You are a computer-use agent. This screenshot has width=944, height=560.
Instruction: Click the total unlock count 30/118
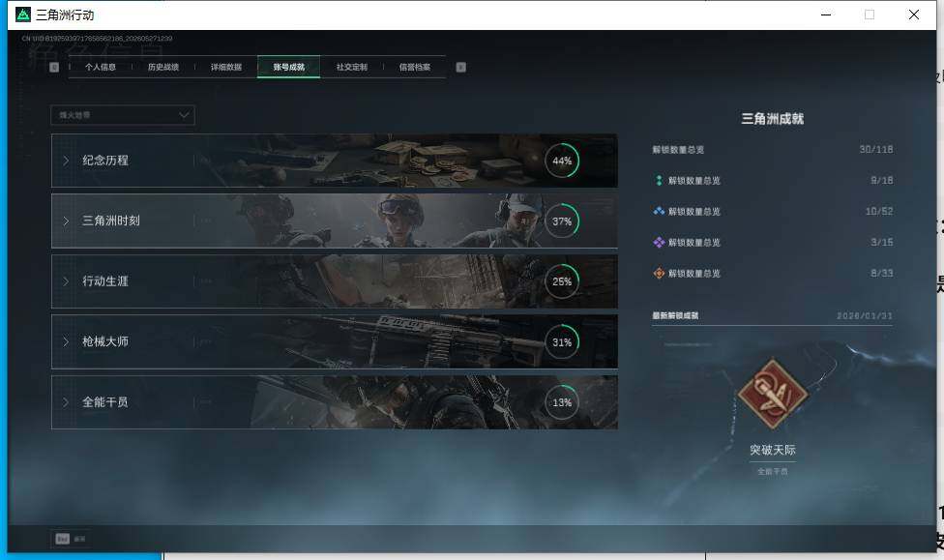[x=876, y=149]
